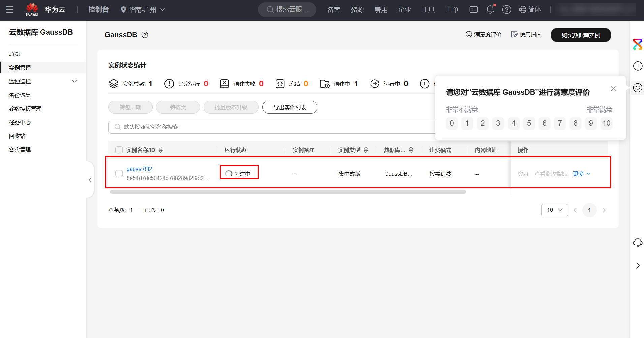The width and height of the screenshot is (644, 338).
Task: Click the creating status folder icon
Action: tap(325, 84)
